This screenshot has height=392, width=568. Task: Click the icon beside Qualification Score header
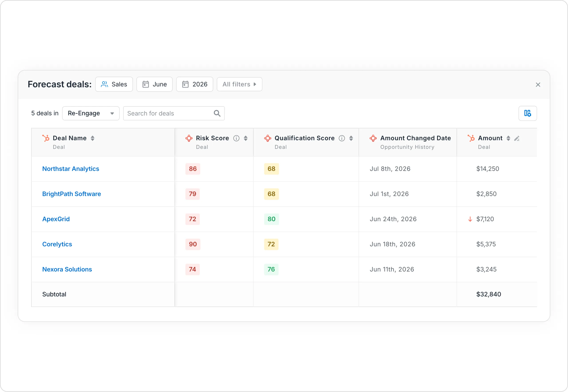(x=268, y=138)
